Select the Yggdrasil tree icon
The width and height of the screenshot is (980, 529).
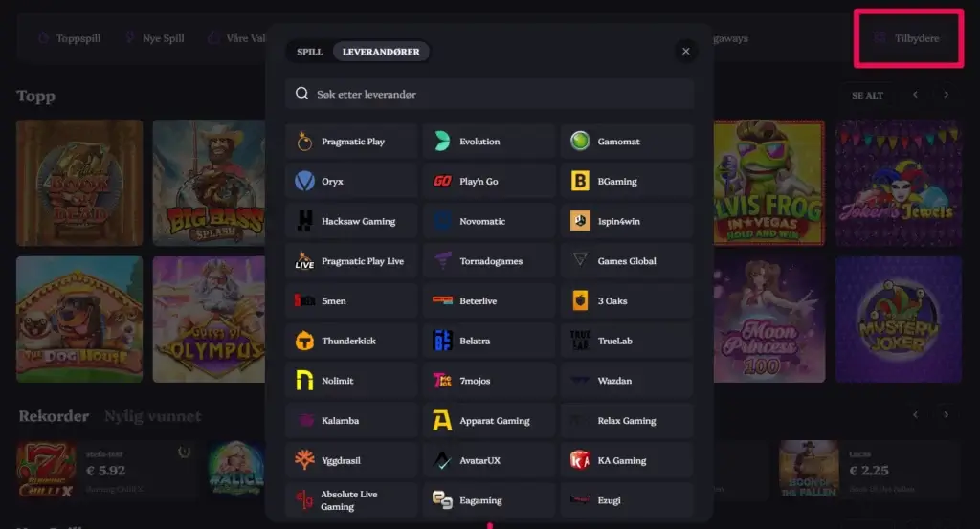(x=304, y=460)
